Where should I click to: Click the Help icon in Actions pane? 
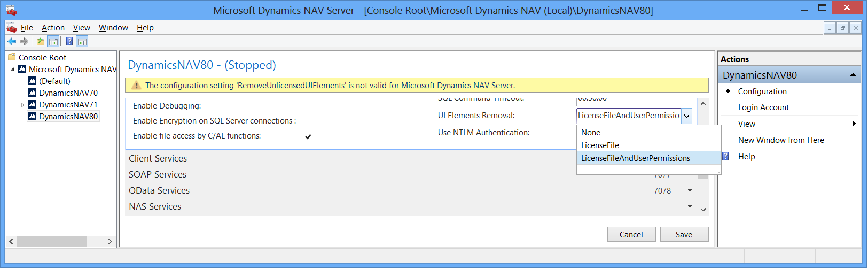tap(725, 156)
